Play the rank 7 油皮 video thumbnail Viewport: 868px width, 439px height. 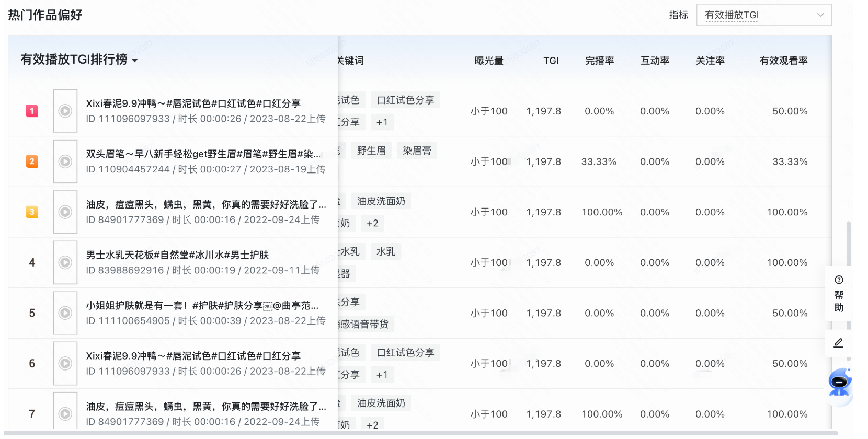pyautogui.click(x=65, y=413)
